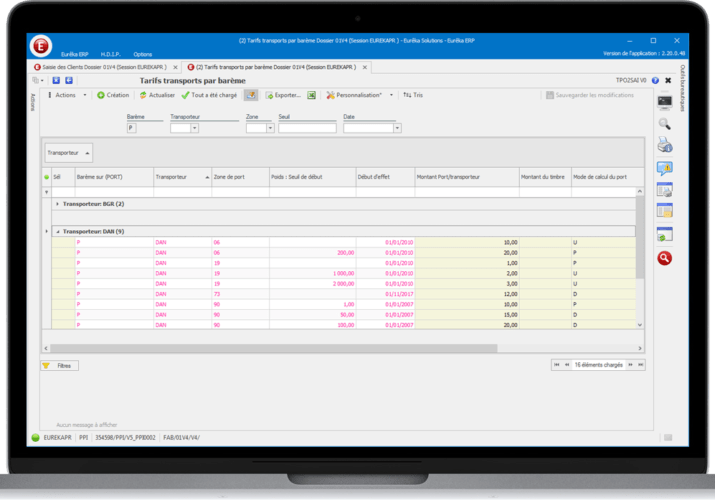Screen dimensions: 715x500
Task: Open the monitor console icon in sidebar
Action: point(664,101)
